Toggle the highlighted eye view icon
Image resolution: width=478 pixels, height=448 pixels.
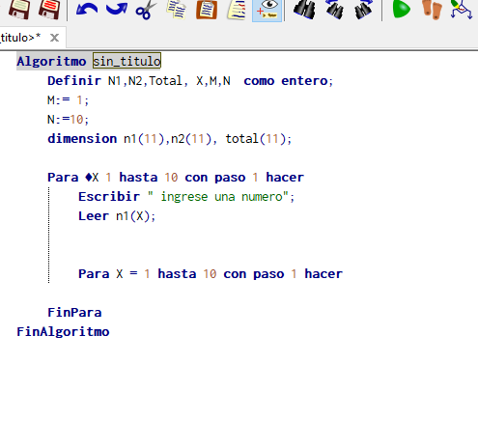pyautogui.click(x=267, y=11)
